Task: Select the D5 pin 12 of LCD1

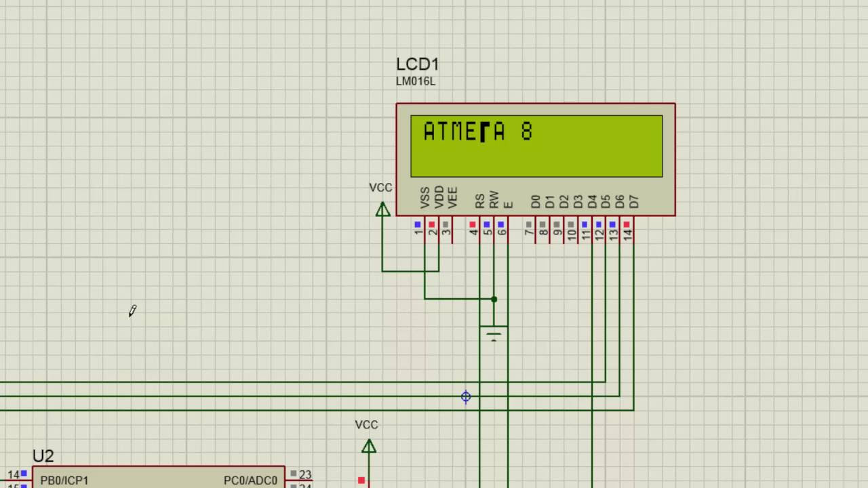Action: [x=606, y=229]
